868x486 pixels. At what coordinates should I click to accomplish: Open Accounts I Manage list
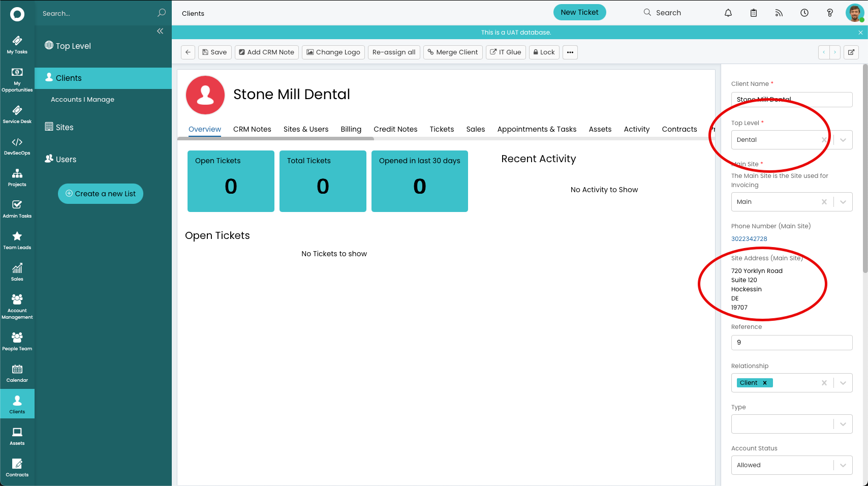[82, 100]
